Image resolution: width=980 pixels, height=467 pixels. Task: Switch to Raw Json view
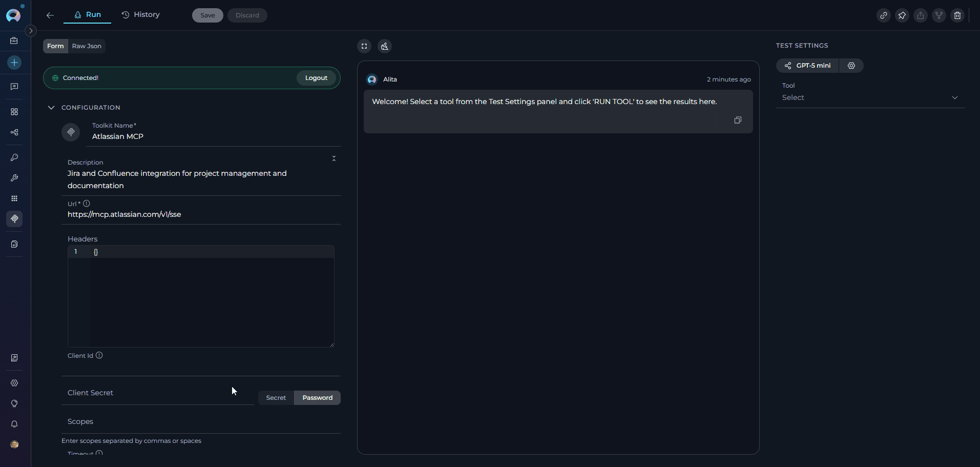[87, 46]
